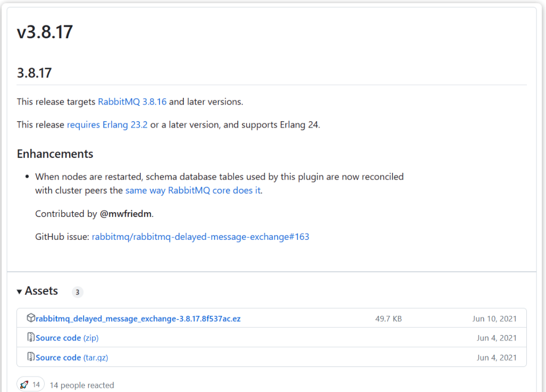
Task: Click the Assets count badge 3
Action: click(77, 292)
